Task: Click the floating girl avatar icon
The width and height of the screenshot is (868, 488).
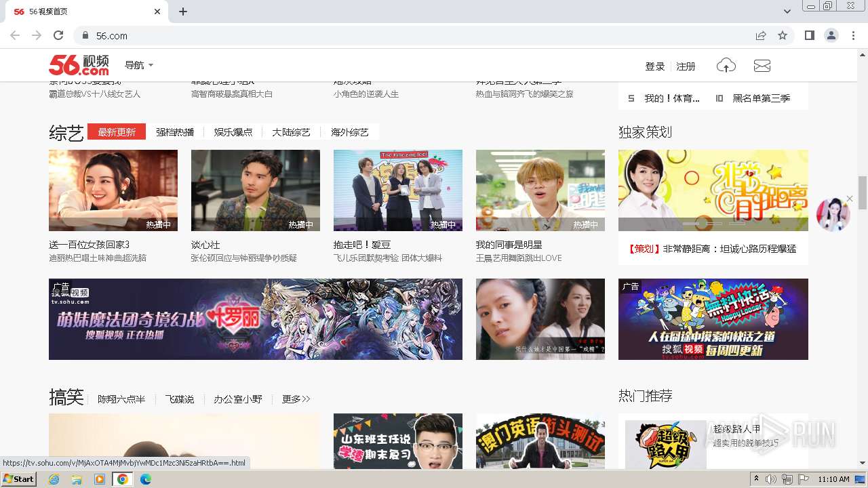Action: click(x=833, y=216)
